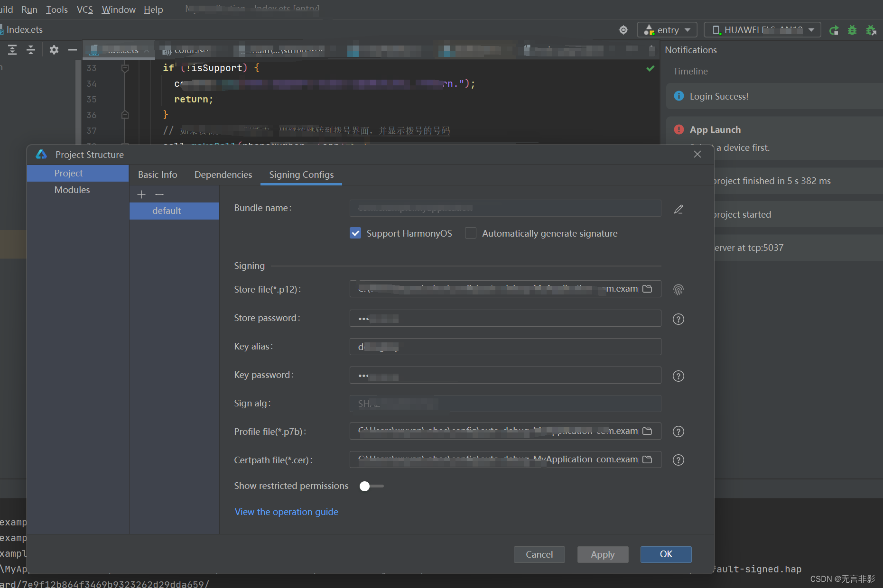Select Signing Configs tab
Image resolution: width=883 pixels, height=588 pixels.
[301, 175]
